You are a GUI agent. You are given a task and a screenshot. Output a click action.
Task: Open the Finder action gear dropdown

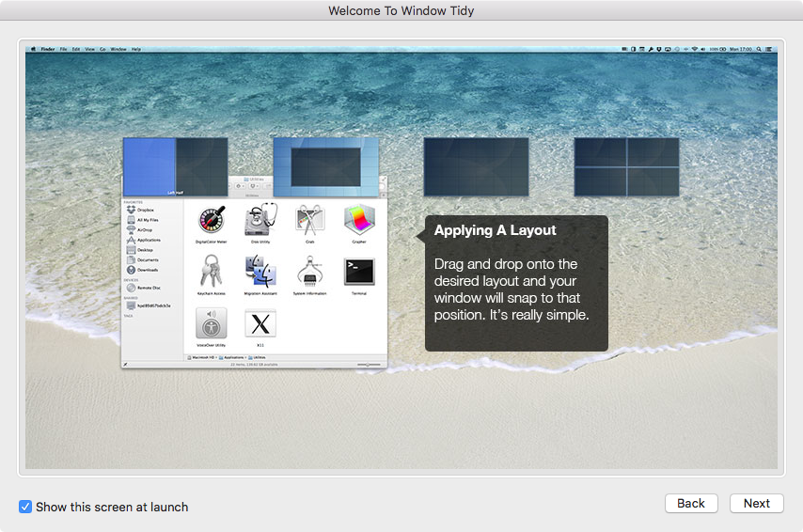click(240, 186)
